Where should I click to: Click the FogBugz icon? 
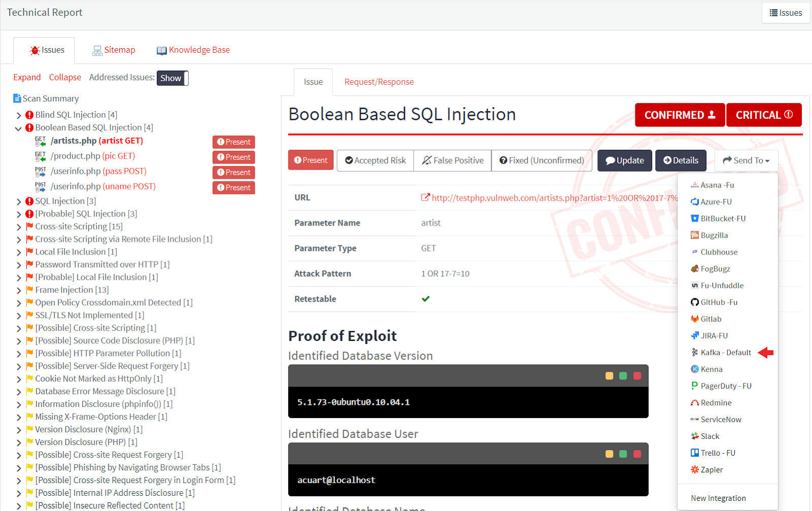[695, 269]
